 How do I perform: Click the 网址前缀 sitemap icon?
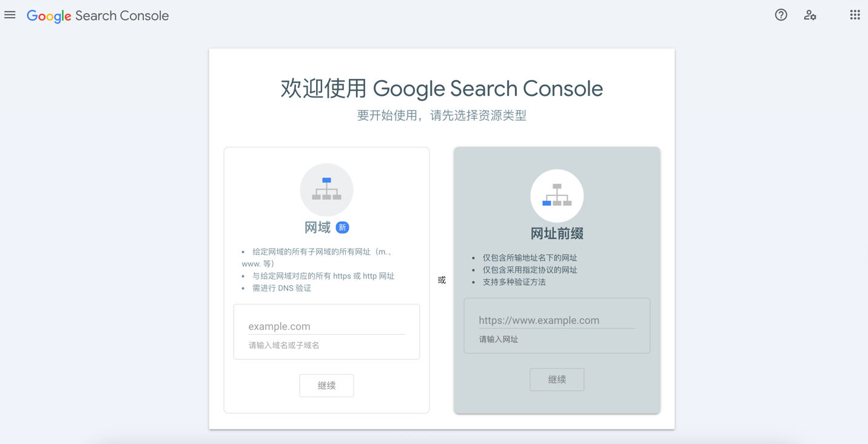[557, 195]
